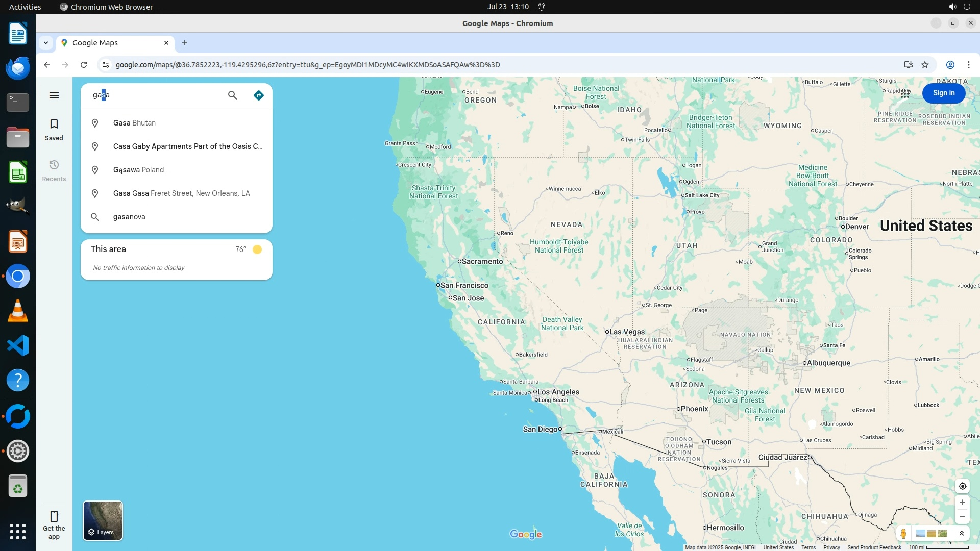Open the Google Maps hamburger menu
Screen dimensions: 980x551
point(54,95)
